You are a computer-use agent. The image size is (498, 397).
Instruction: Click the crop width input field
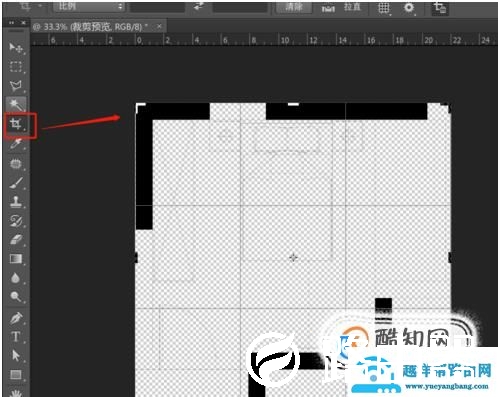[x=157, y=7]
